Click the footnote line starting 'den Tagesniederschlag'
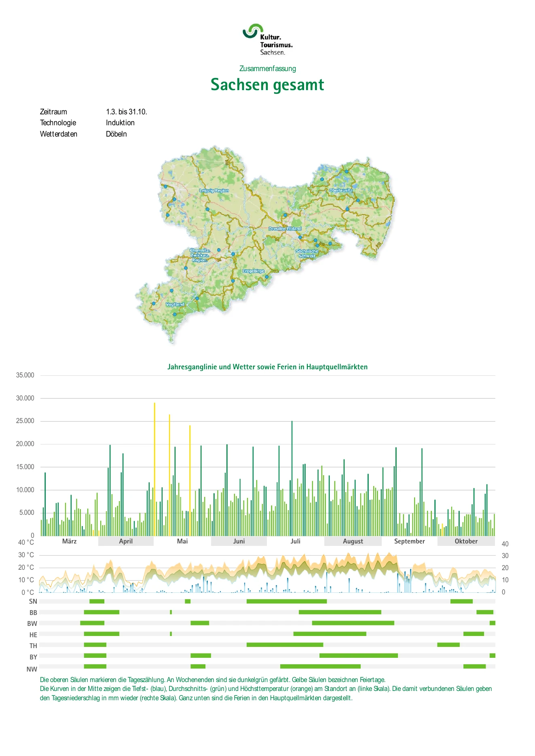Screen dimensions: 535x756 coord(196,698)
